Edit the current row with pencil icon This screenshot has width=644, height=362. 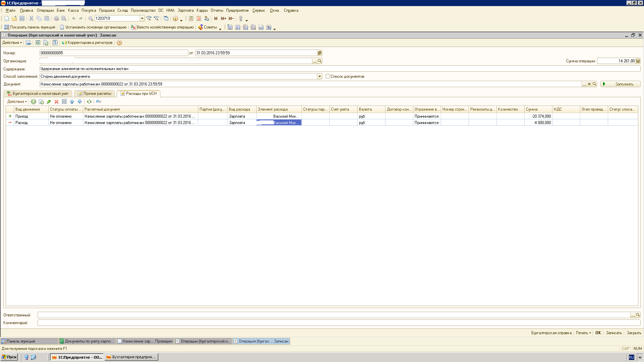pos(49,102)
